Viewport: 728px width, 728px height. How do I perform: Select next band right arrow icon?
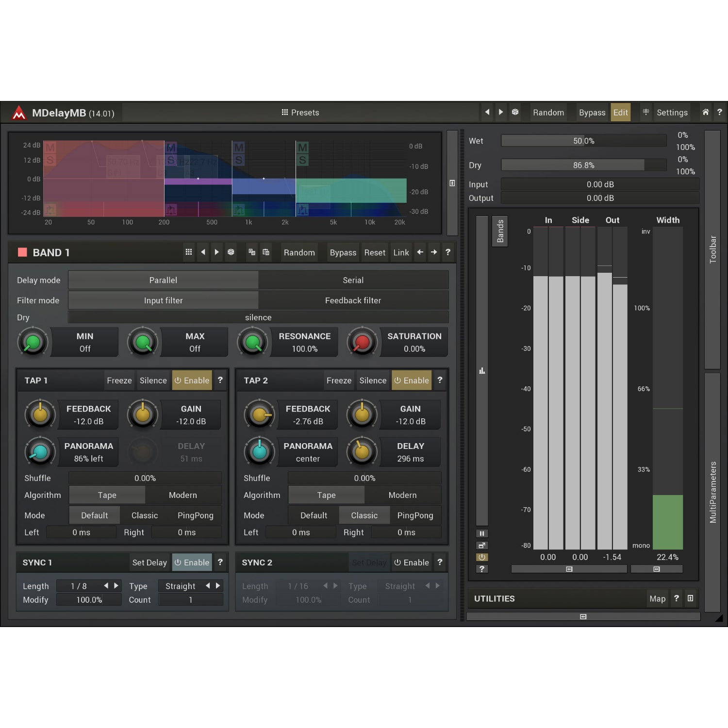pos(434,252)
